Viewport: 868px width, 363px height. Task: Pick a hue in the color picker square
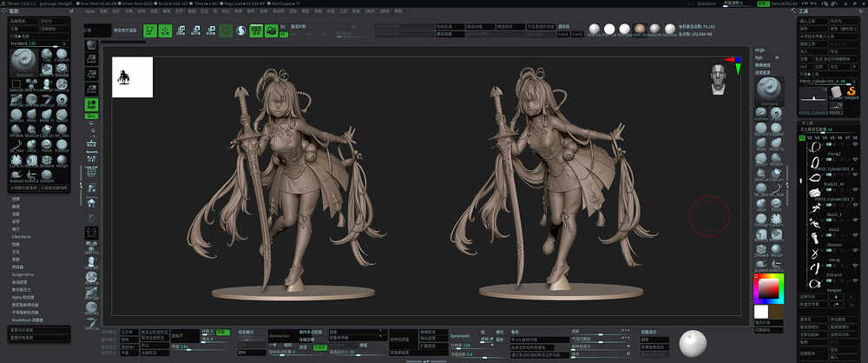click(769, 287)
